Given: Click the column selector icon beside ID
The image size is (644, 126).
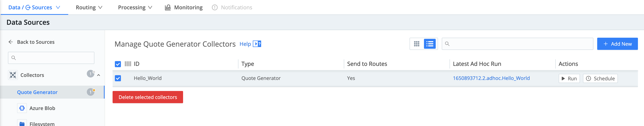Looking at the screenshot, I should tap(128, 64).
